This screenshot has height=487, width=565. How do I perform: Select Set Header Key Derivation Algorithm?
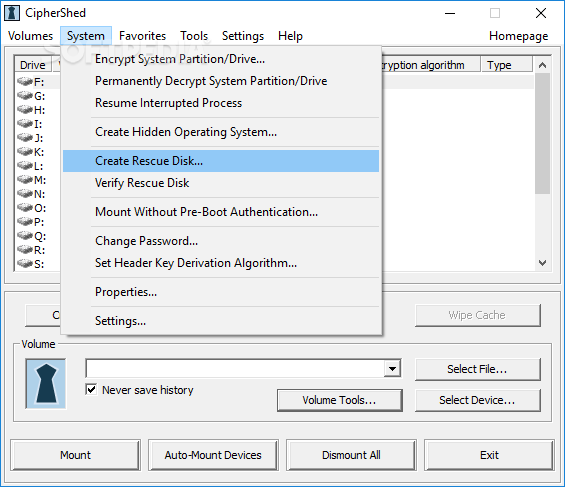pos(221,263)
